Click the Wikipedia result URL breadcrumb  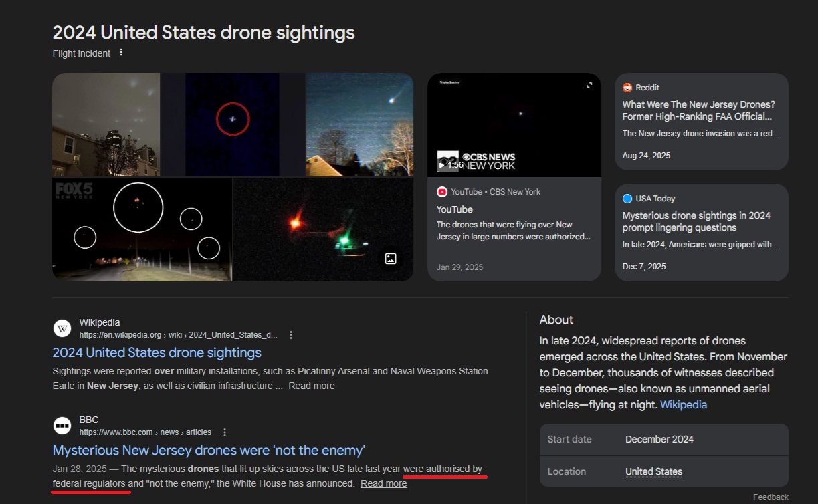(x=178, y=335)
